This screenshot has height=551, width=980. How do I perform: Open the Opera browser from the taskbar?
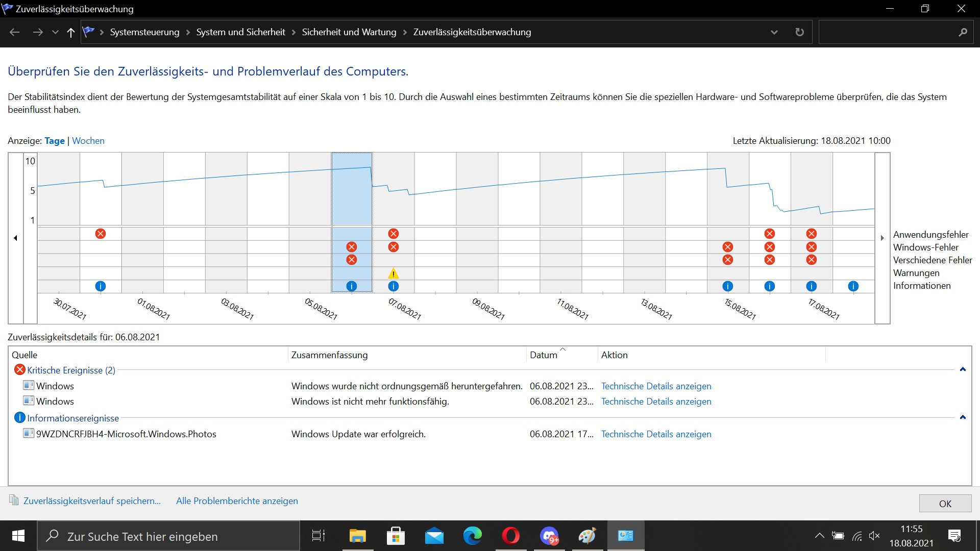(510, 536)
